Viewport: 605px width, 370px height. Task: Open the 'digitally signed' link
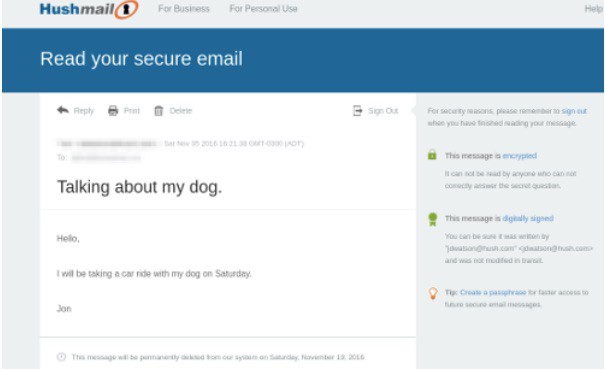click(x=528, y=218)
